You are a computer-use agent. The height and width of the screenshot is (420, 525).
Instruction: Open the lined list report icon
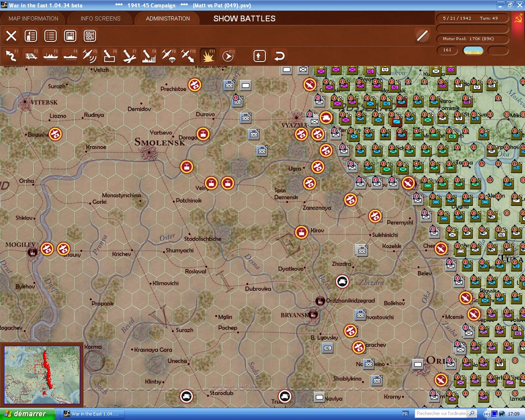pos(50,36)
